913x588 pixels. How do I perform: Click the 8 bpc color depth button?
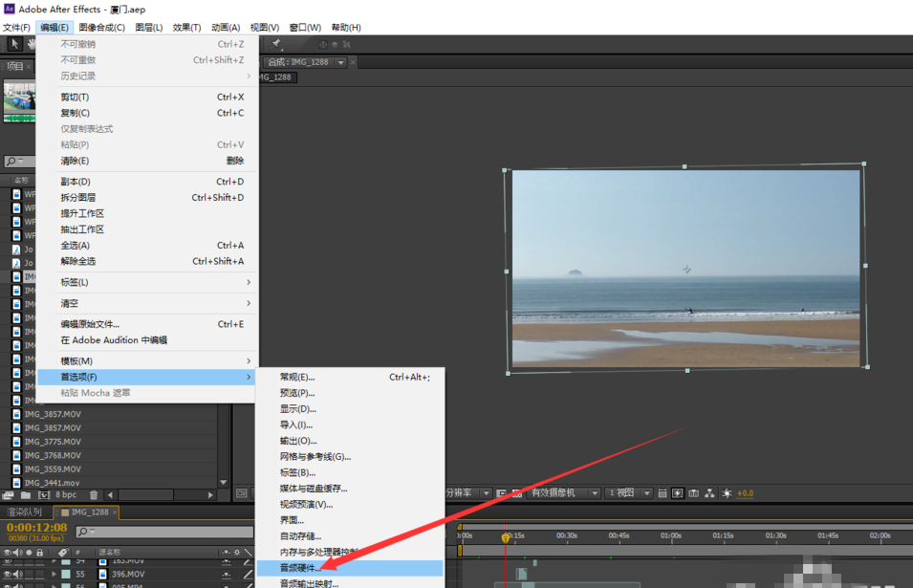pos(66,495)
